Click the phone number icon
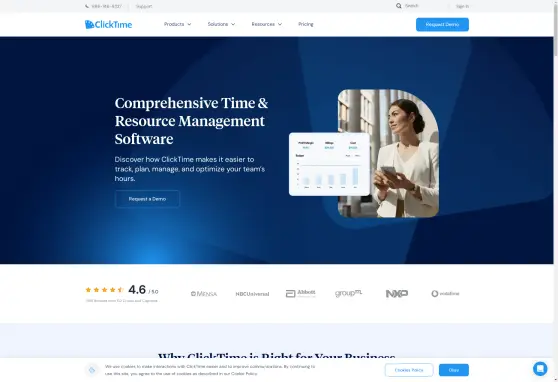The width and height of the screenshot is (558, 382). (87, 6)
